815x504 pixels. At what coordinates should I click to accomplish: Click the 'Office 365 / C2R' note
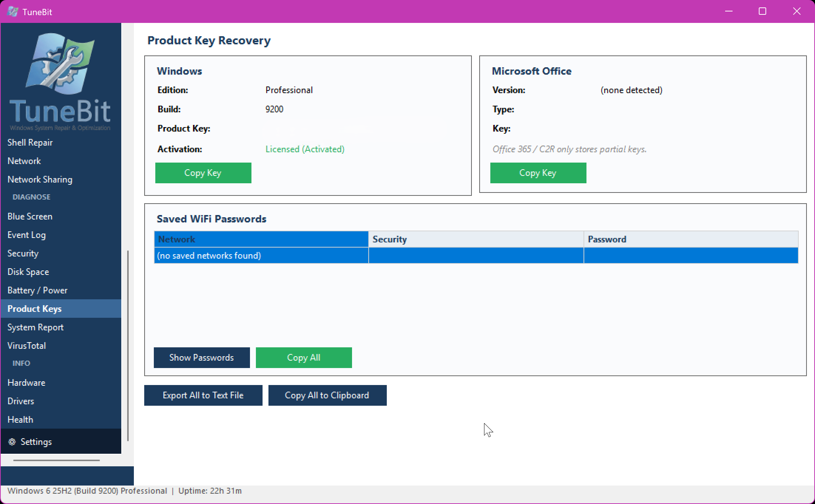tap(569, 149)
